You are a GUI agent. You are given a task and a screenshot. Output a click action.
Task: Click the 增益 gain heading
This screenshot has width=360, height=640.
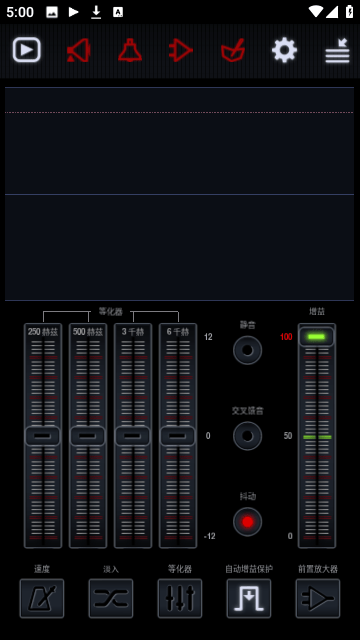[317, 312]
